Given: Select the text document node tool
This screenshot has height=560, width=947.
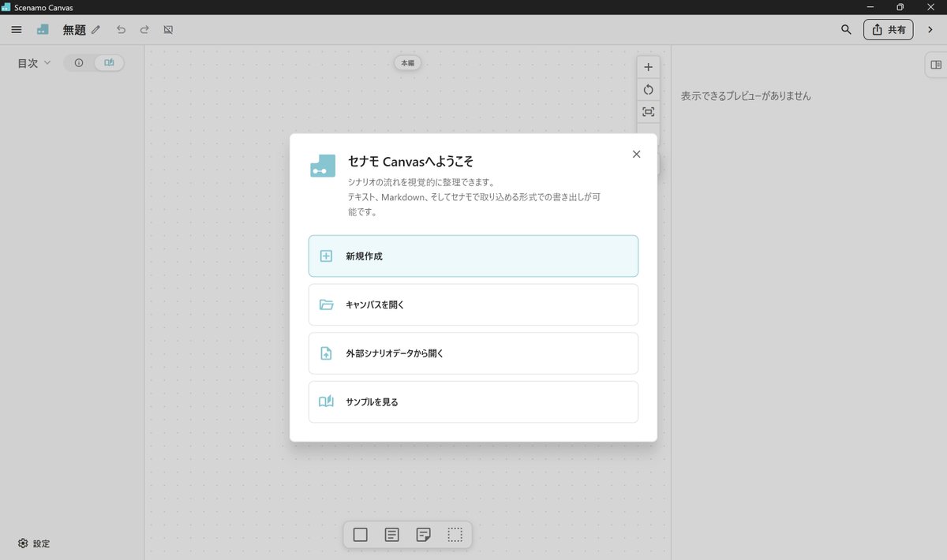Looking at the screenshot, I should (392, 535).
